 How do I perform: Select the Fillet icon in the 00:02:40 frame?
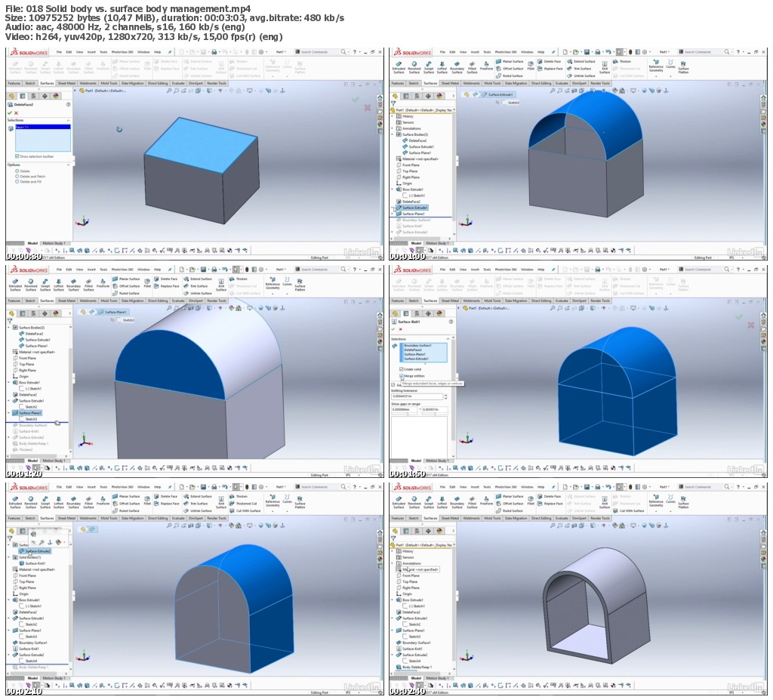(x=531, y=500)
